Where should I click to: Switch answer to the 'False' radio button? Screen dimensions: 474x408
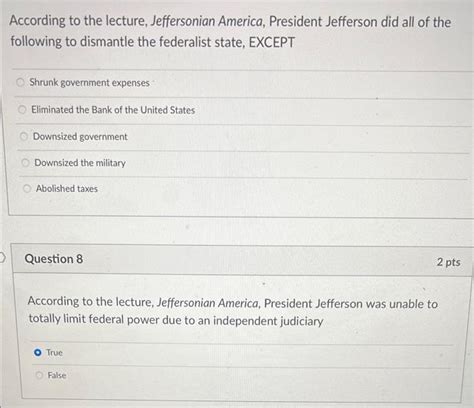pos(39,375)
